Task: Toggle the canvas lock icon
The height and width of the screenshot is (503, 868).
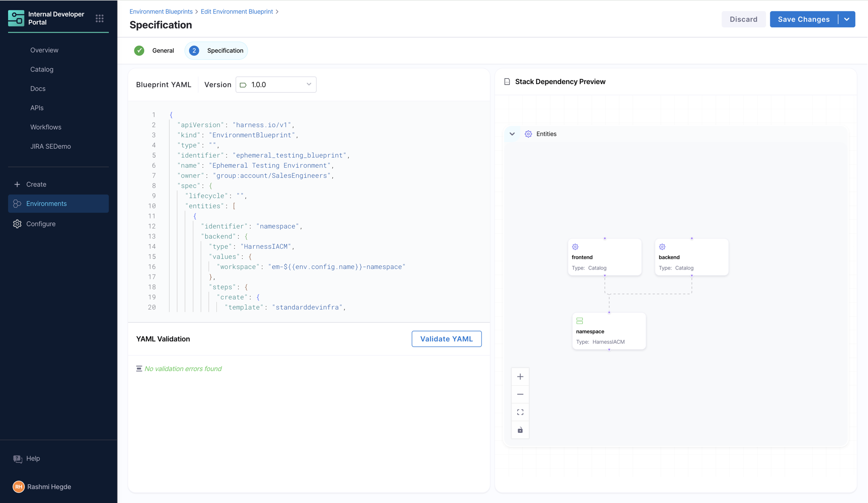Action: point(520,430)
